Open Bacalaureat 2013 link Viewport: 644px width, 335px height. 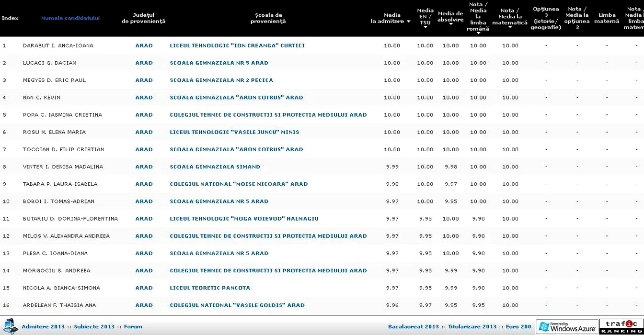point(414,327)
